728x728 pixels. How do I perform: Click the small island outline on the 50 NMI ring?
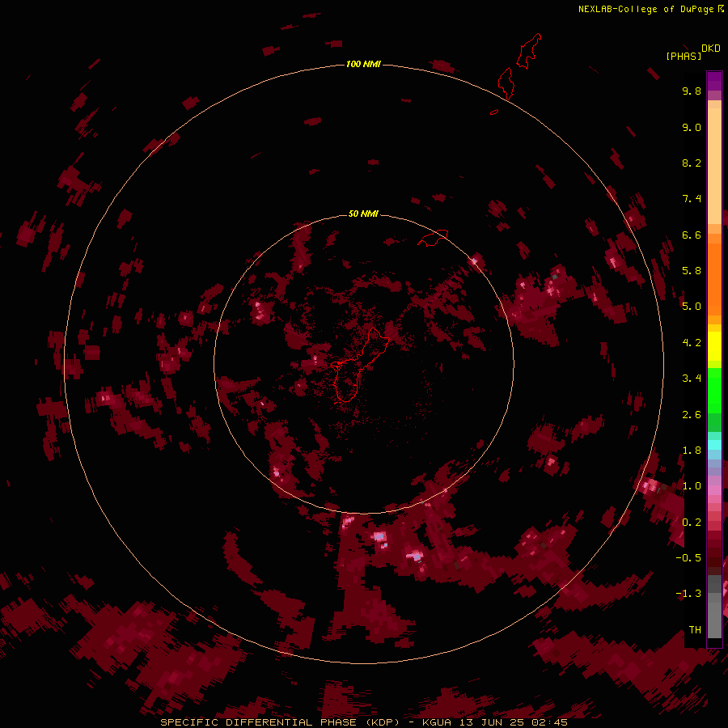click(433, 237)
